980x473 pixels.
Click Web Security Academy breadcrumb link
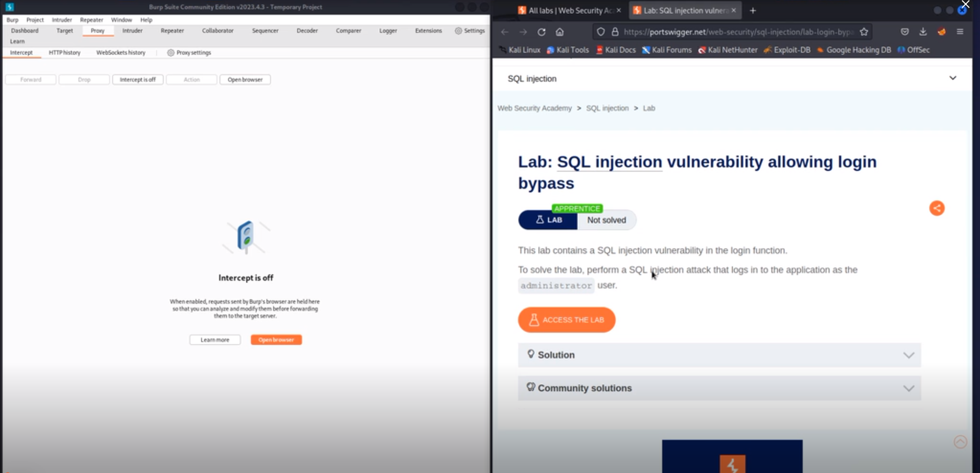[534, 108]
